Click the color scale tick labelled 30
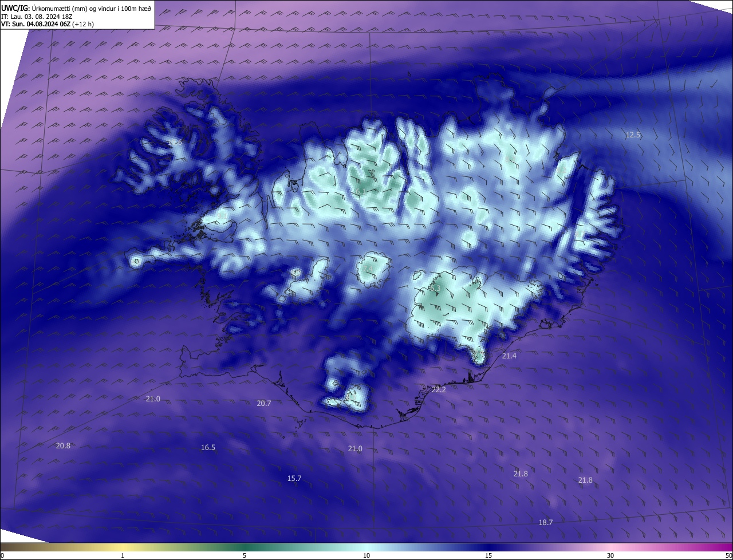This screenshot has height=560, width=733. coord(610,555)
